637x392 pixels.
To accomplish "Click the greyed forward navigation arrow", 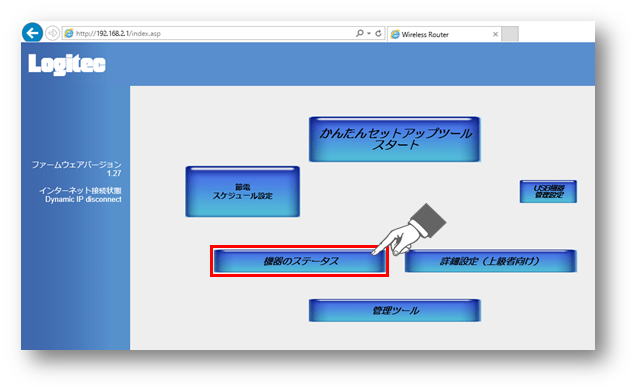I will [52, 33].
